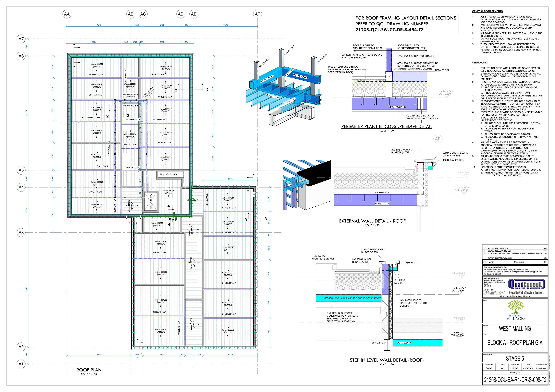Click the BLOCK A - ROOF PLAN G.A title
Viewport: 555px width, 392px height.
coord(515,343)
